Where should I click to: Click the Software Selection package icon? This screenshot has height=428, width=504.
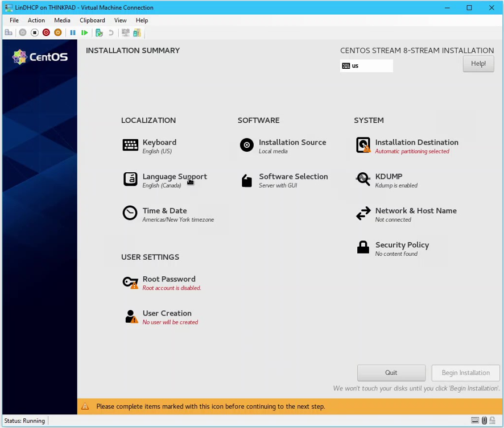pos(246,180)
